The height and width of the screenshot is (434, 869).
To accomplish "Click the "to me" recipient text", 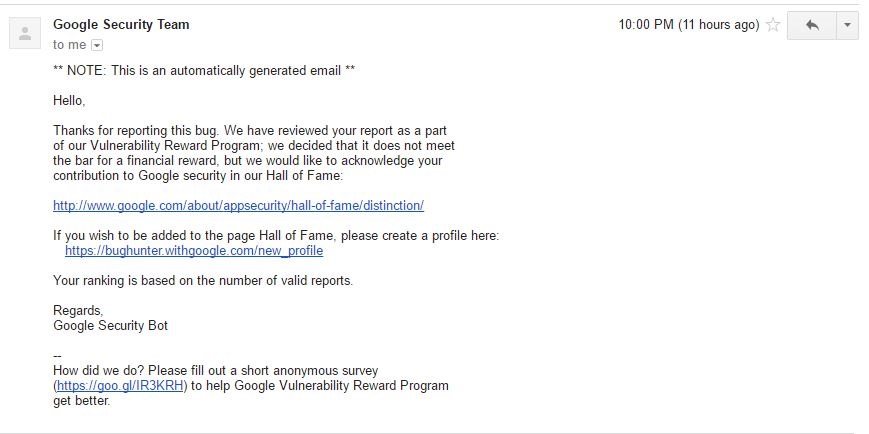I will click(x=69, y=45).
